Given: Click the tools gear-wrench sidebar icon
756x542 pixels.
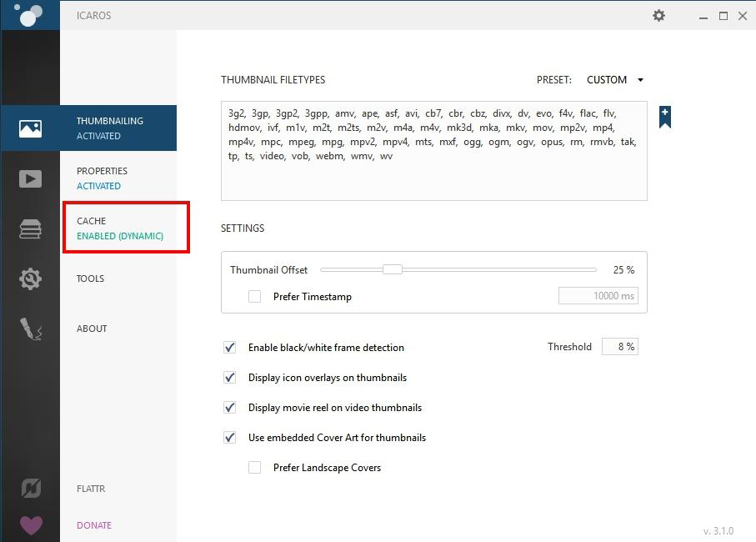Looking at the screenshot, I should 30,279.
